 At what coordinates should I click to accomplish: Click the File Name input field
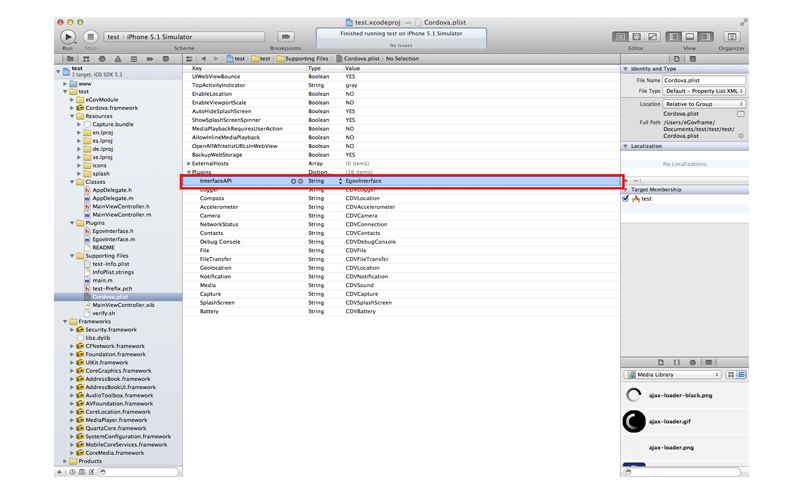pos(703,80)
